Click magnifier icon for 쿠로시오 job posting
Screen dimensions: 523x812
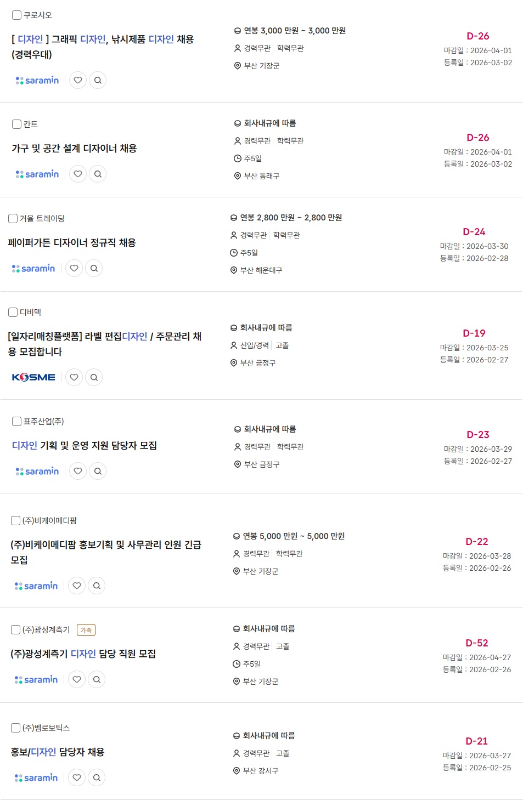pos(98,80)
